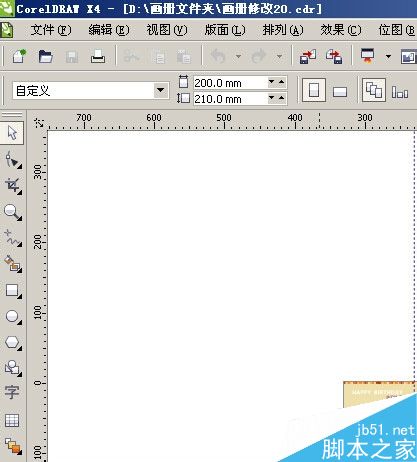Click the Save floppy disk icon
The image size is (417, 462).
click(72, 56)
